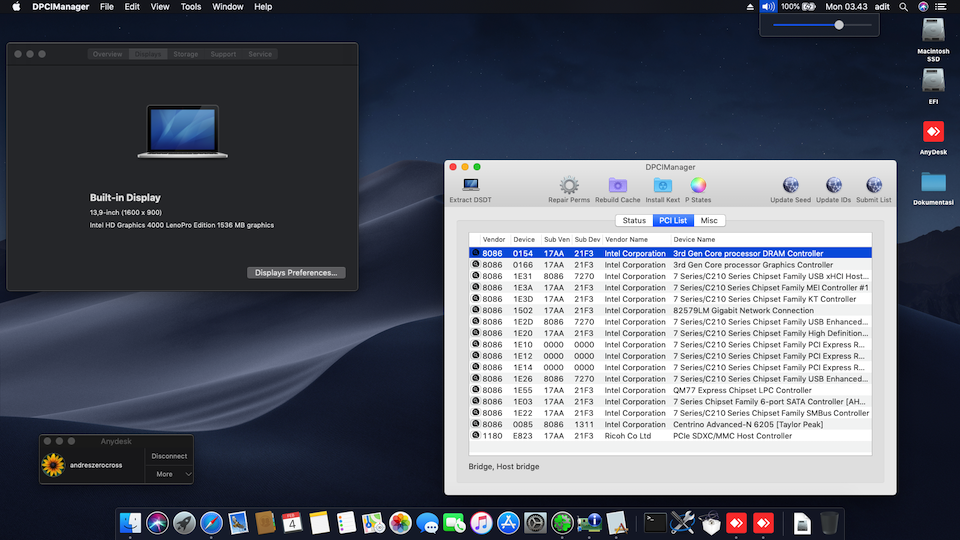Select the QM77 Express Chipset LPC Controller row

point(670,390)
